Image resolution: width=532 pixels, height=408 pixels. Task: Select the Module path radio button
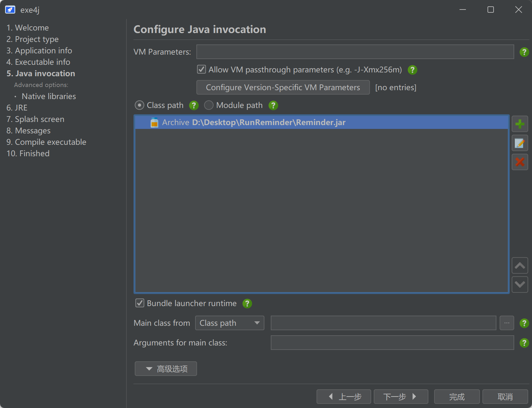[x=209, y=105]
